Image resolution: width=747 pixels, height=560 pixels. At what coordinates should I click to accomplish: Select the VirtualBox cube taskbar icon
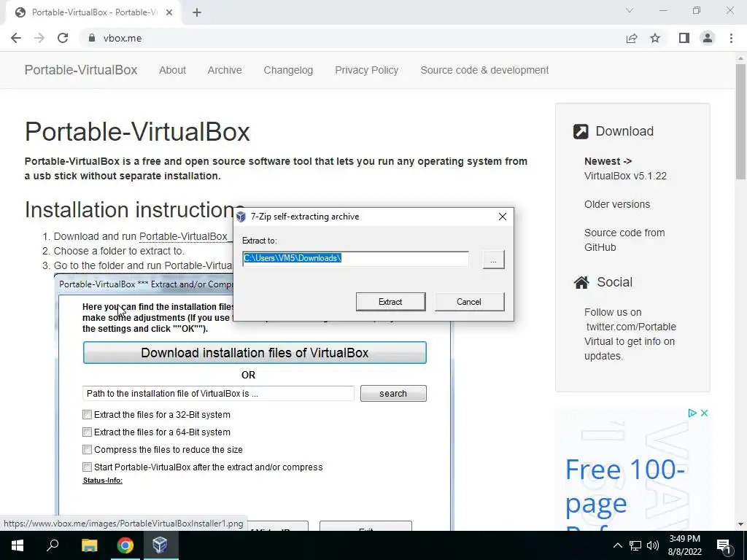tap(160, 545)
